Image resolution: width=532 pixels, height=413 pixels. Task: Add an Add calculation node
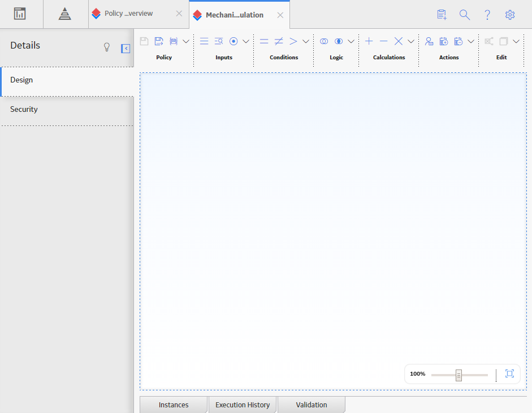369,41
